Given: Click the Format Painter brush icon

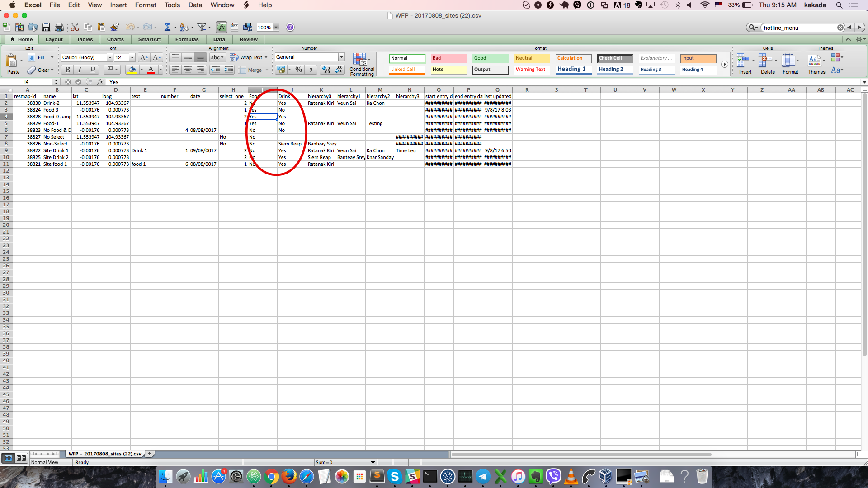Looking at the screenshot, I should pyautogui.click(x=114, y=27).
